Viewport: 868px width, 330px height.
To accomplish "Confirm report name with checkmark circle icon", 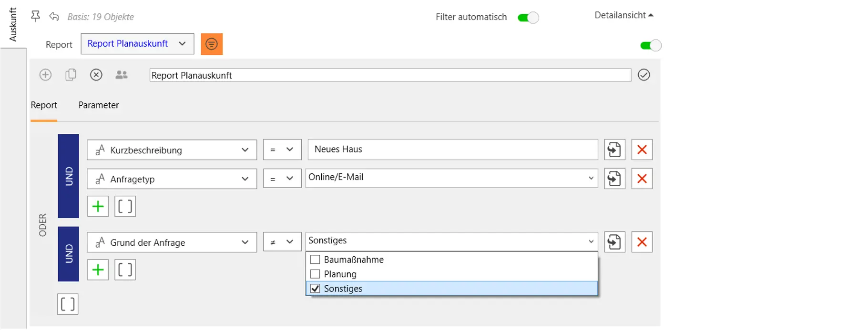I will (643, 75).
